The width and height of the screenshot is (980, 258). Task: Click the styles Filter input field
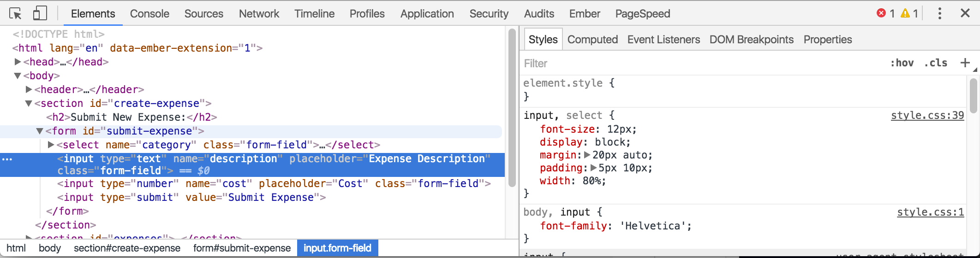pos(701,63)
